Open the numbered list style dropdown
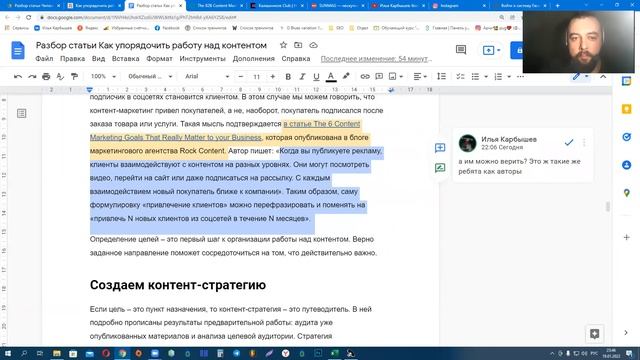The height and width of the screenshot is (360, 640). pyautogui.click(x=509, y=77)
